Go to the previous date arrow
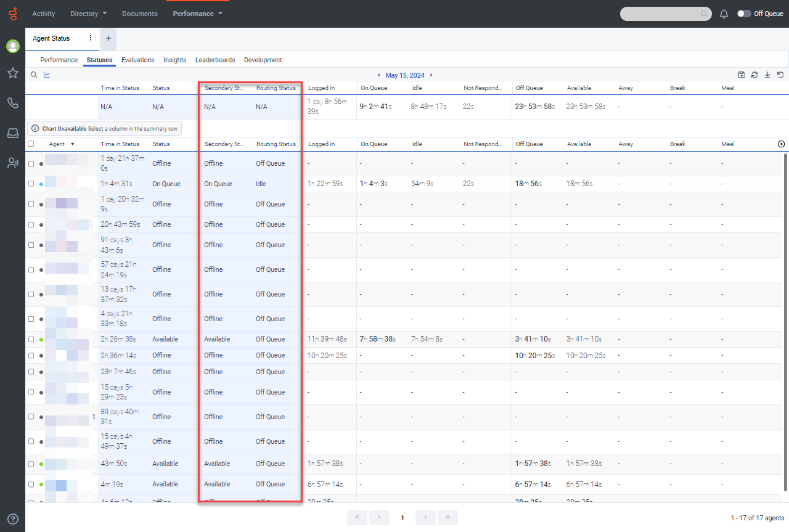Screen dimensions: 789x532 pyautogui.click(x=378, y=75)
